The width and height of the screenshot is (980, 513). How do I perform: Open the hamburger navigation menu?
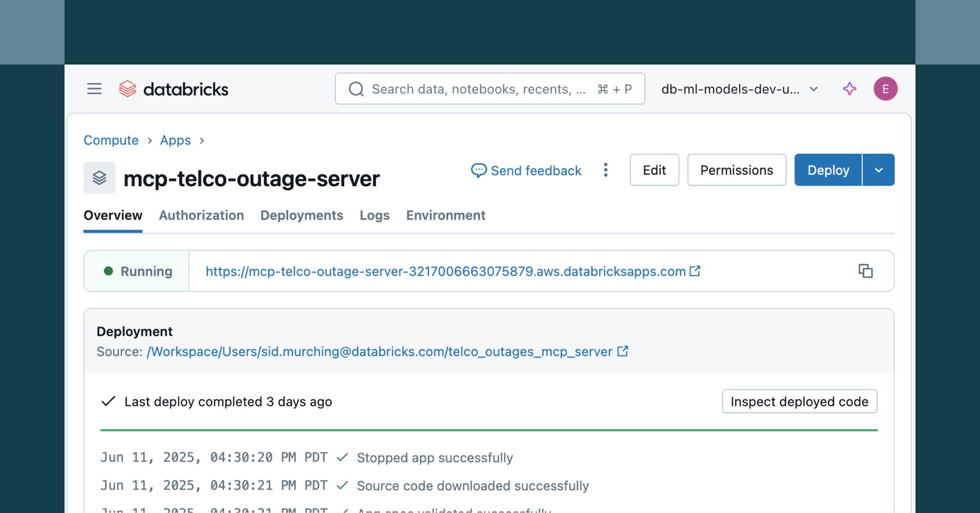pyautogui.click(x=94, y=89)
